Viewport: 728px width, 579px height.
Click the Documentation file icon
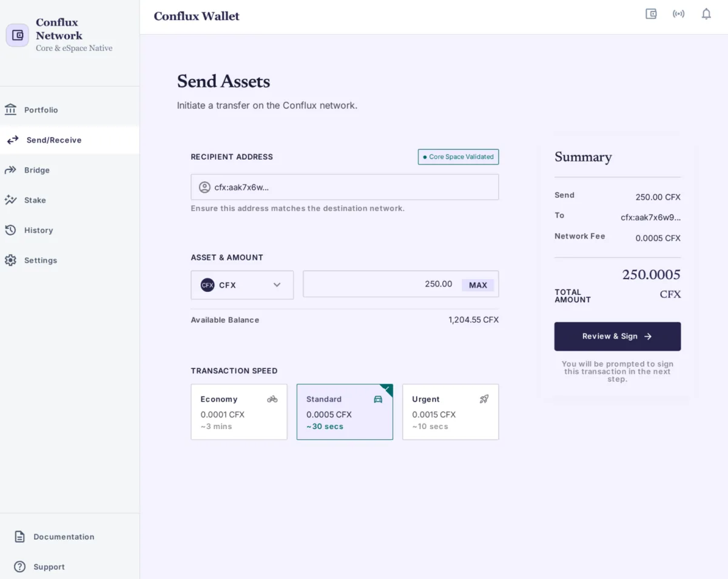pyautogui.click(x=20, y=537)
